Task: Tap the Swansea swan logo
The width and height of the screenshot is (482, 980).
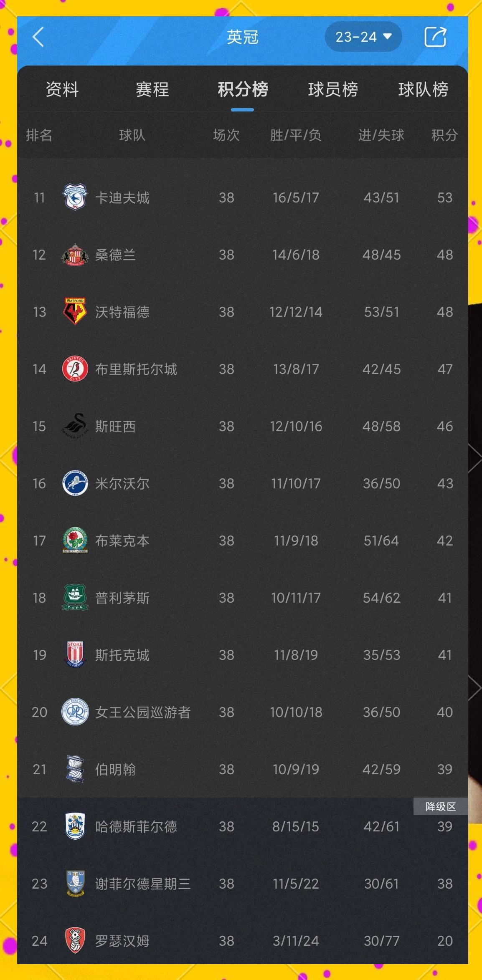Action: (x=75, y=426)
